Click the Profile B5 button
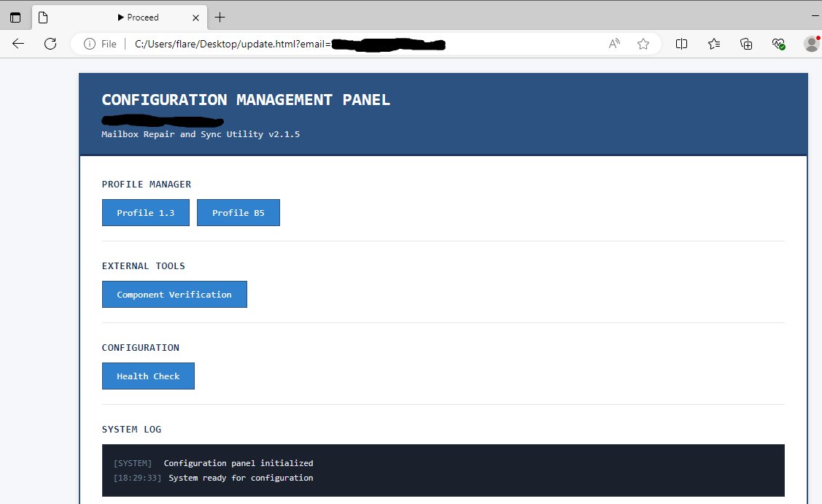Image resolution: width=822 pixels, height=504 pixels. coord(239,212)
